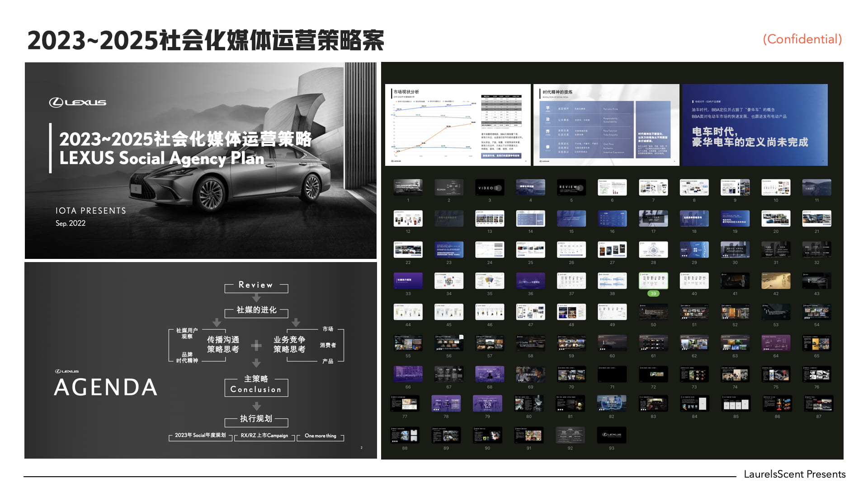Select slide thumbnail 88
This screenshot has width=868, height=488.
[405, 435]
